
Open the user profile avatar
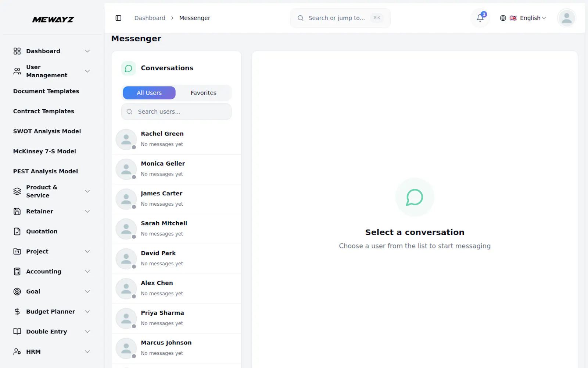pyautogui.click(x=566, y=18)
